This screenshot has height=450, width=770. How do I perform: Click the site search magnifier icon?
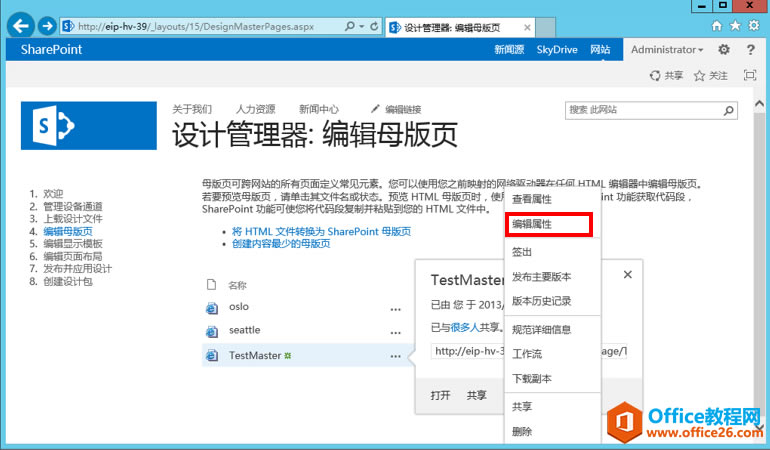coord(729,111)
